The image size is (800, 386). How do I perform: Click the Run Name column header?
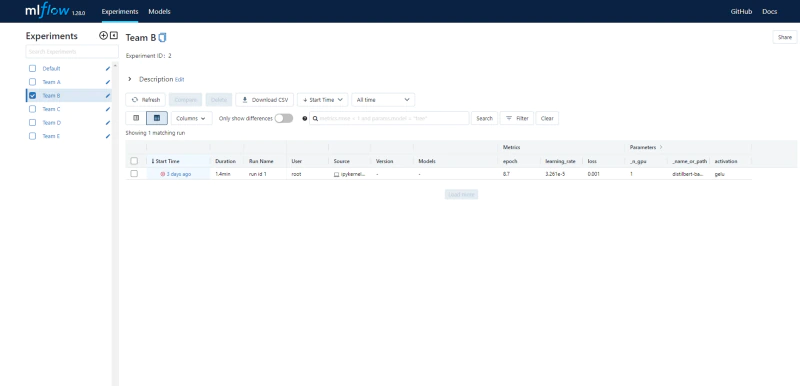pos(261,161)
